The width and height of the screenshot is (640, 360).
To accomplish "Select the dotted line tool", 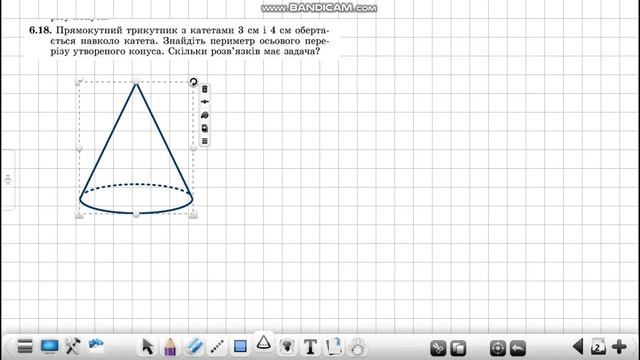I will [217, 347].
